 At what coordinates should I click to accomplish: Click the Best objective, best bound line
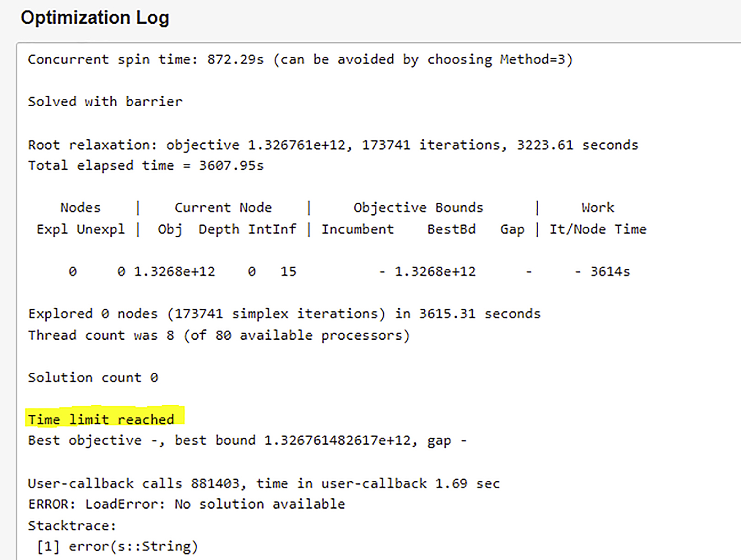247,440
